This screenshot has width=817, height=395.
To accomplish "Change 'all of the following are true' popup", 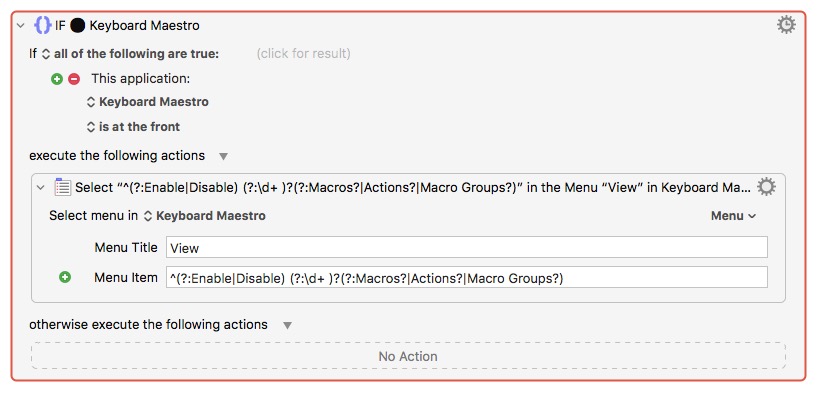I will [130, 54].
